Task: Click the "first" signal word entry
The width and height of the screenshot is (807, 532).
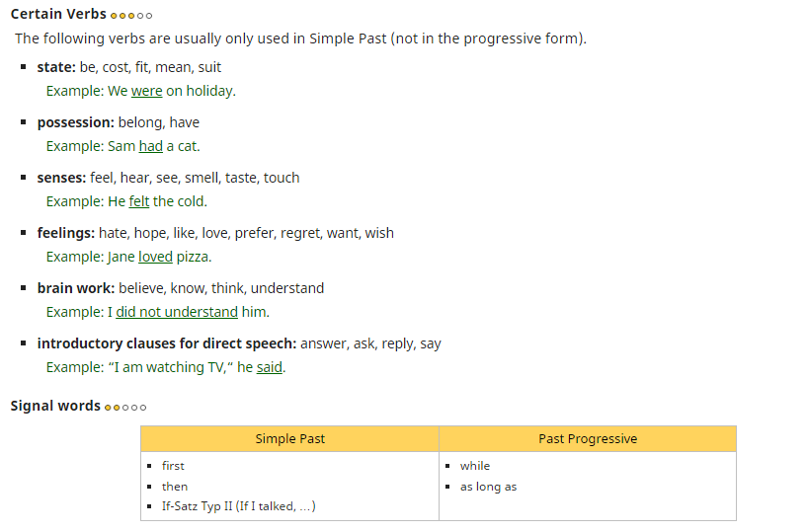Action: [x=173, y=466]
